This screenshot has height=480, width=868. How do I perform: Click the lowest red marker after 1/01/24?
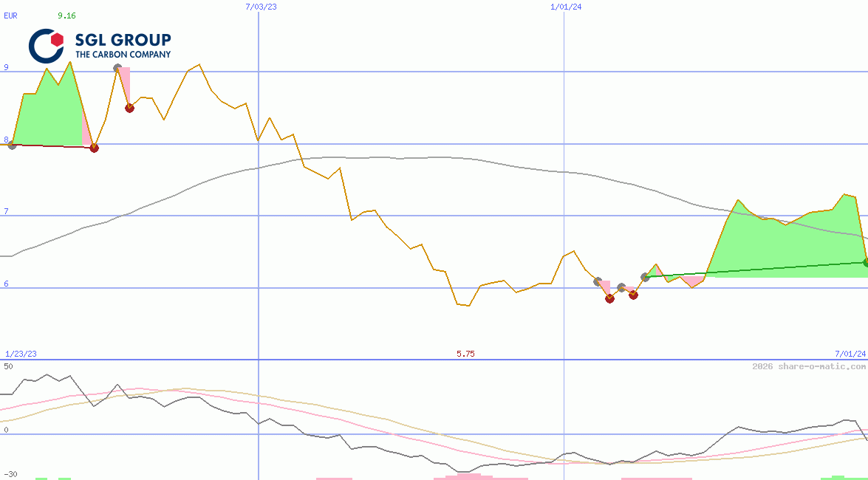(609, 298)
